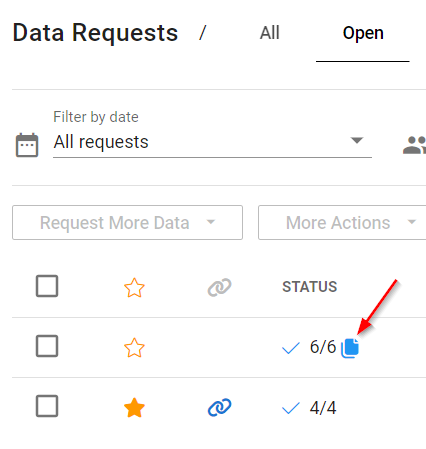Switch to the Open tab
Image resolution: width=426 pixels, height=449 pixels.
[x=363, y=33]
